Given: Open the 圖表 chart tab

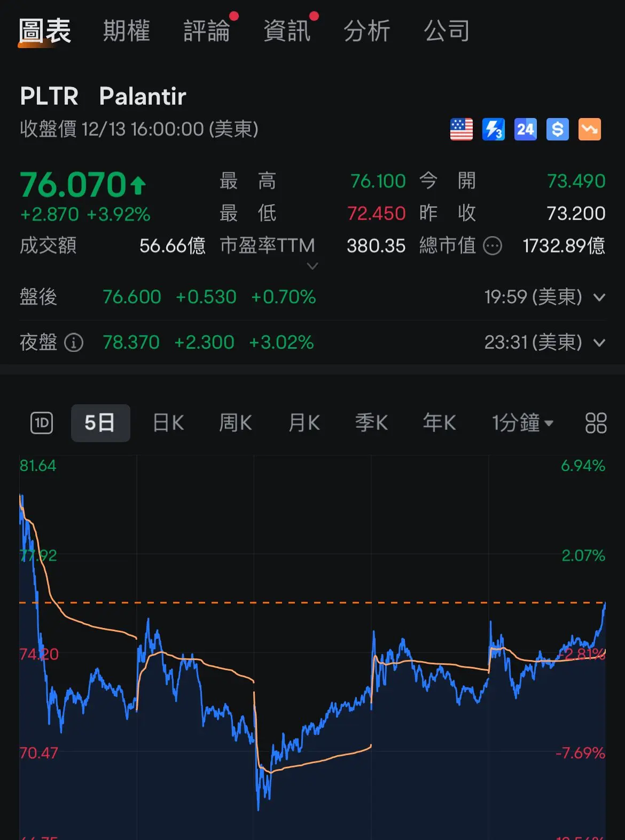Looking at the screenshot, I should click(45, 30).
